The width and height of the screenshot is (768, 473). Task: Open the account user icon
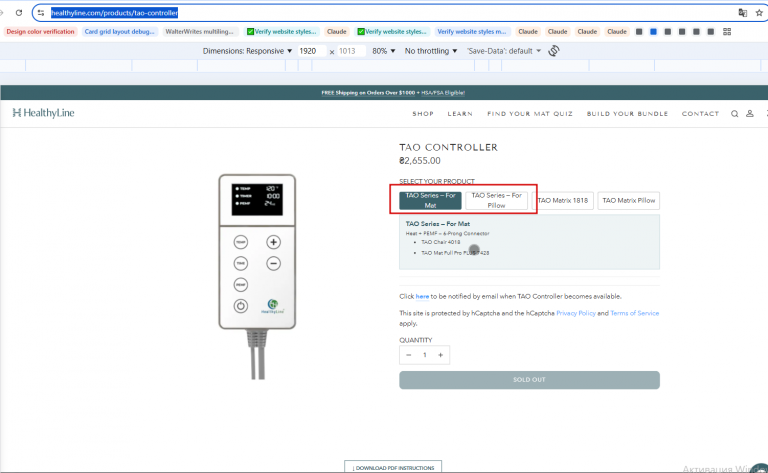750,114
